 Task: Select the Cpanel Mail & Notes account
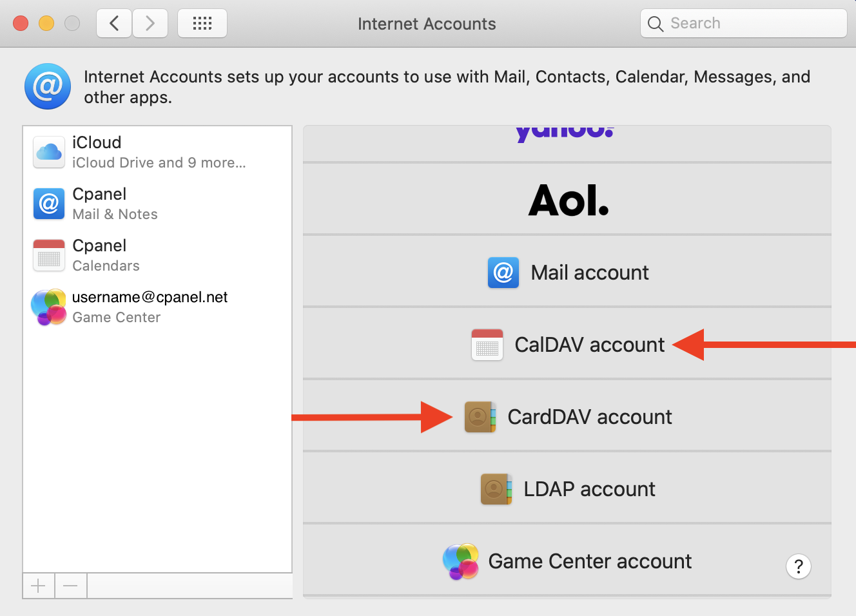click(157, 204)
